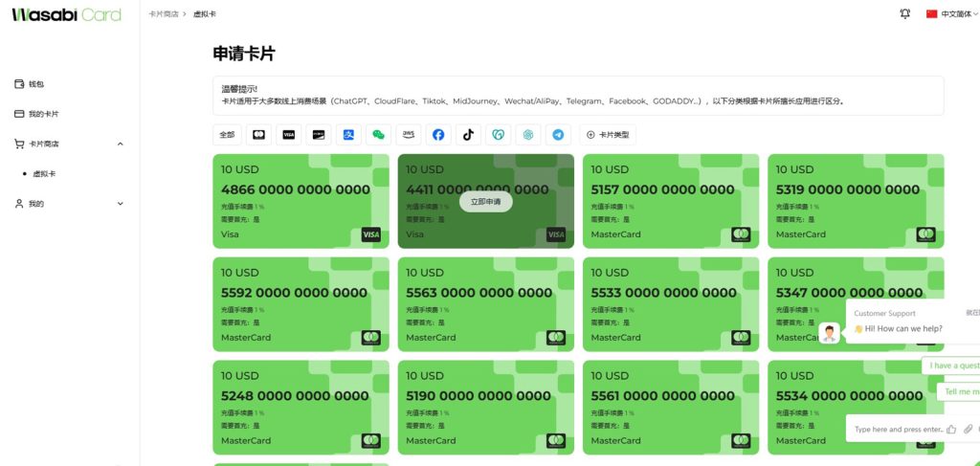Click the 卡片类型 filter button
The image size is (980, 466).
[x=608, y=135]
